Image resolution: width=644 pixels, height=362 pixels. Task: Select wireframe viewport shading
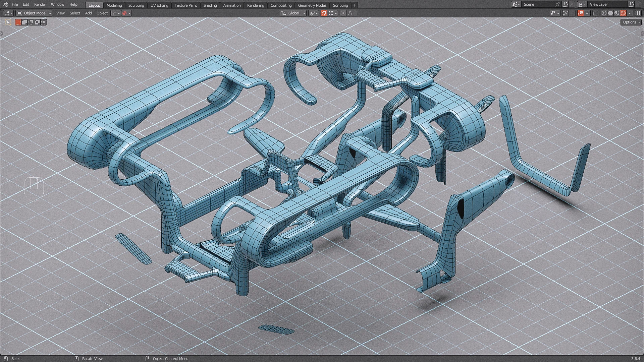point(604,13)
